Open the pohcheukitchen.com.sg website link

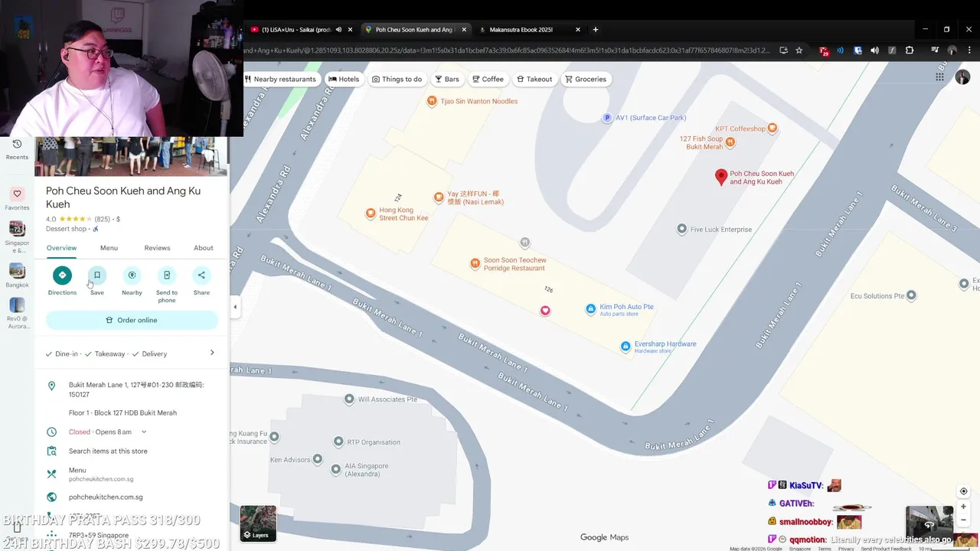pyautogui.click(x=106, y=497)
